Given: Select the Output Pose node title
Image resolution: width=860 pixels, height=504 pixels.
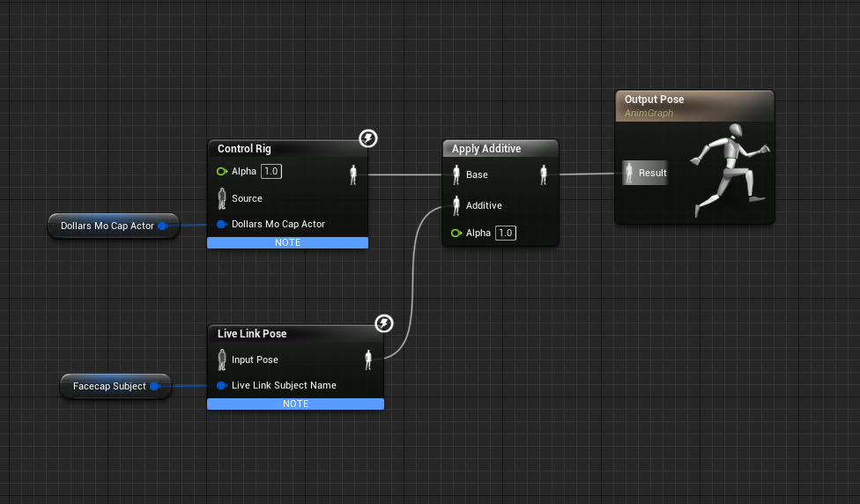Looking at the screenshot, I should [655, 100].
